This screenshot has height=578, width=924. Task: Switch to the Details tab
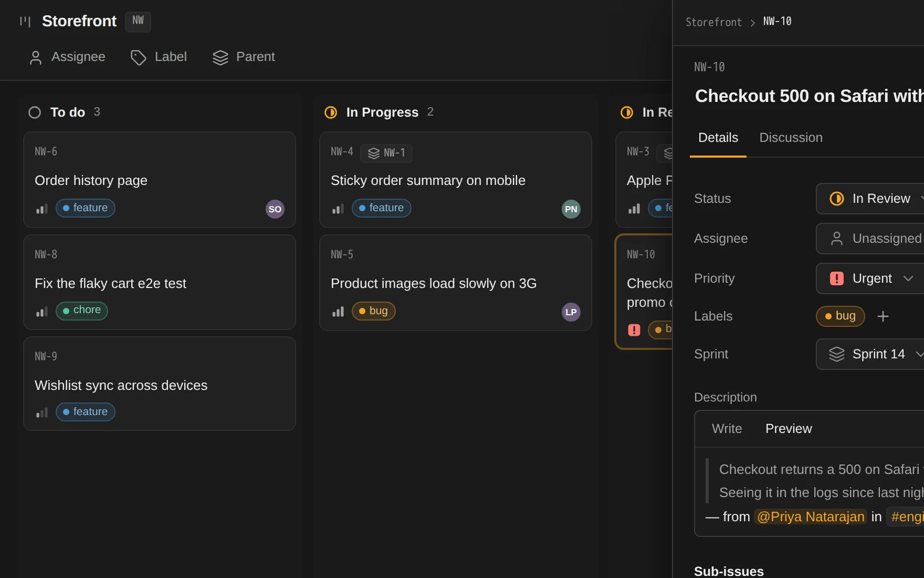[718, 138]
